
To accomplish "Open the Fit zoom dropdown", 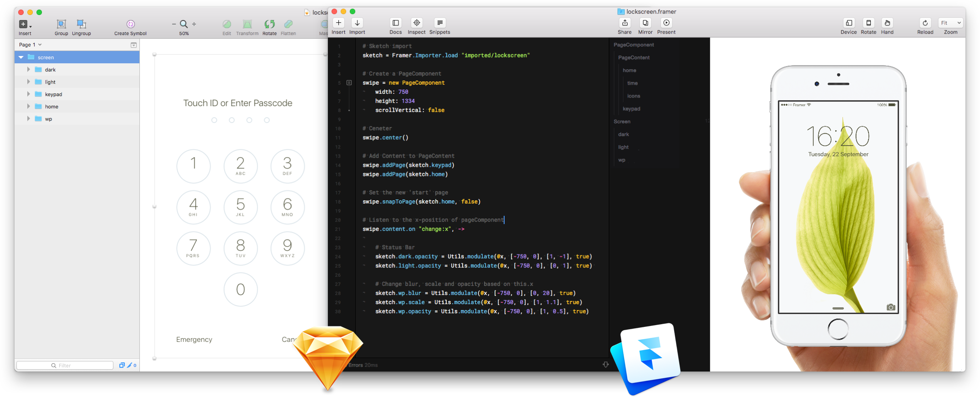I will coord(950,23).
